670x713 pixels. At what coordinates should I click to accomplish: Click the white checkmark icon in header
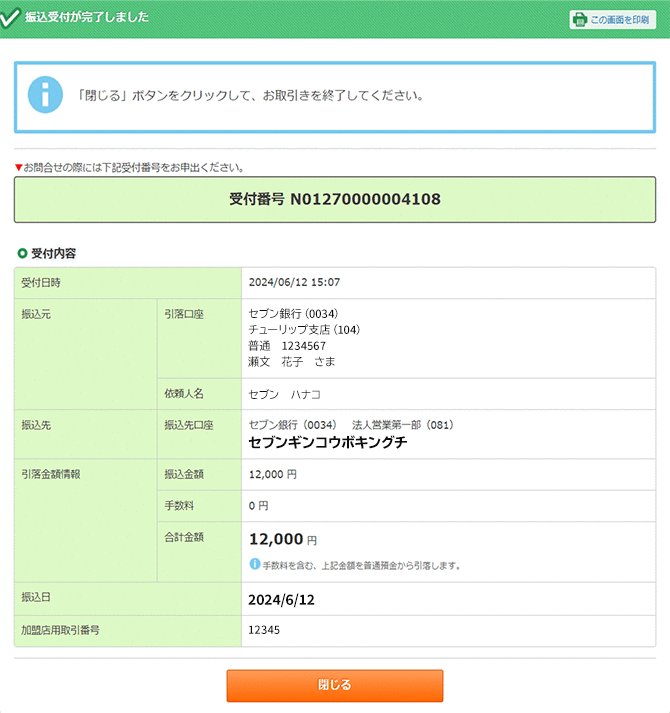9,17
